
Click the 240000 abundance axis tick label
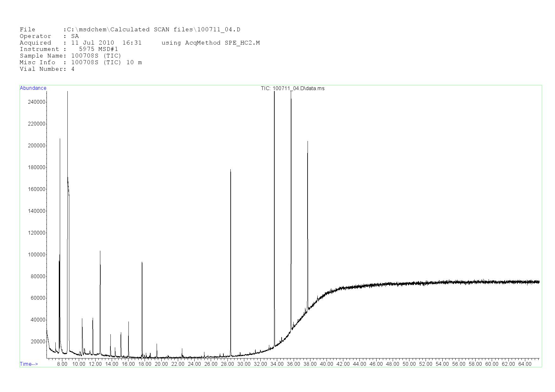click(x=37, y=102)
